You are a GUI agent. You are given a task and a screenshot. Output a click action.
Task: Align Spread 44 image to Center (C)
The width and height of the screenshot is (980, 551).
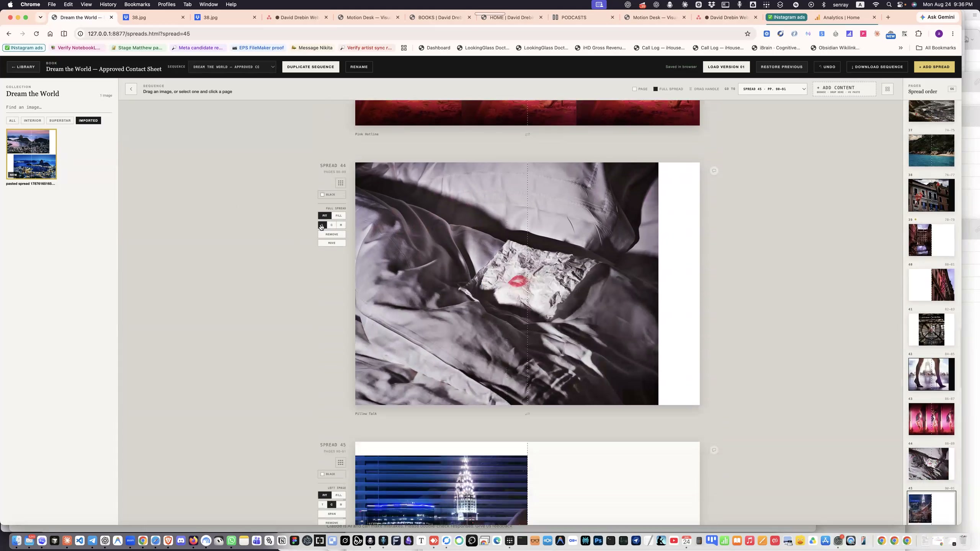(x=332, y=225)
